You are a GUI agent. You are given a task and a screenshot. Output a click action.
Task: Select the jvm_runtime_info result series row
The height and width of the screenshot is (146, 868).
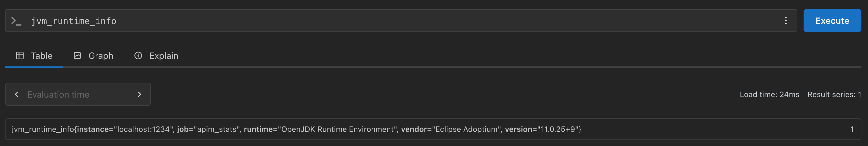(433, 129)
